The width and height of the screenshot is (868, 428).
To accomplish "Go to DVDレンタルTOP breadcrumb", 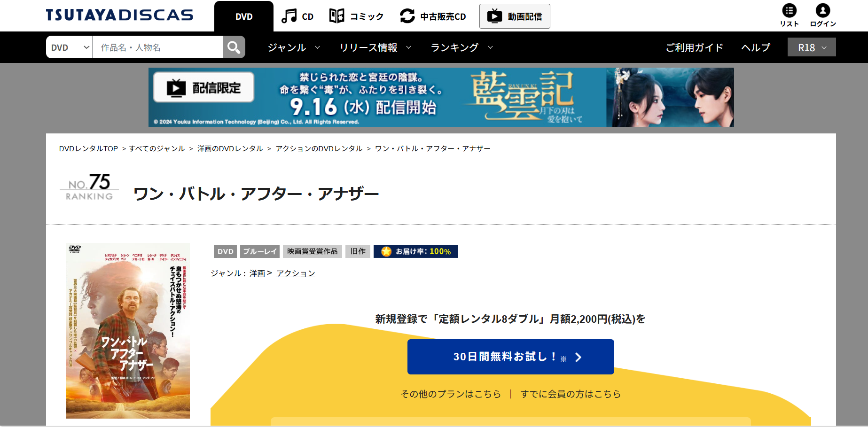I will click(88, 148).
